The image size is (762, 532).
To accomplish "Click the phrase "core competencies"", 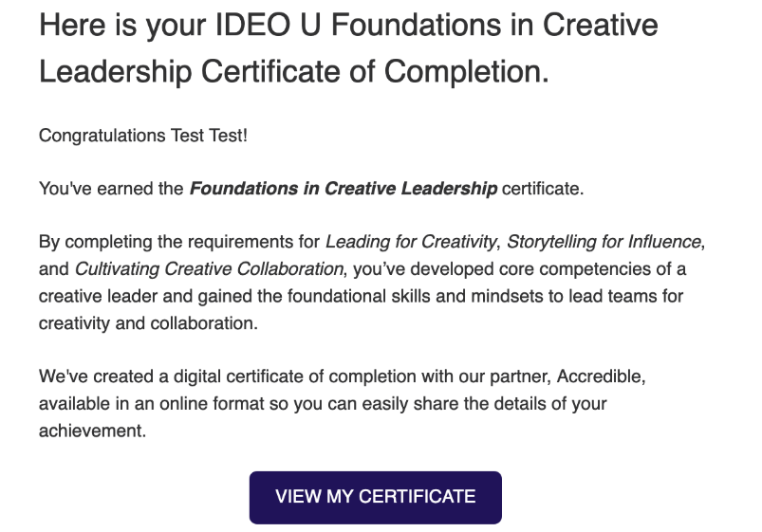I will (x=562, y=268).
